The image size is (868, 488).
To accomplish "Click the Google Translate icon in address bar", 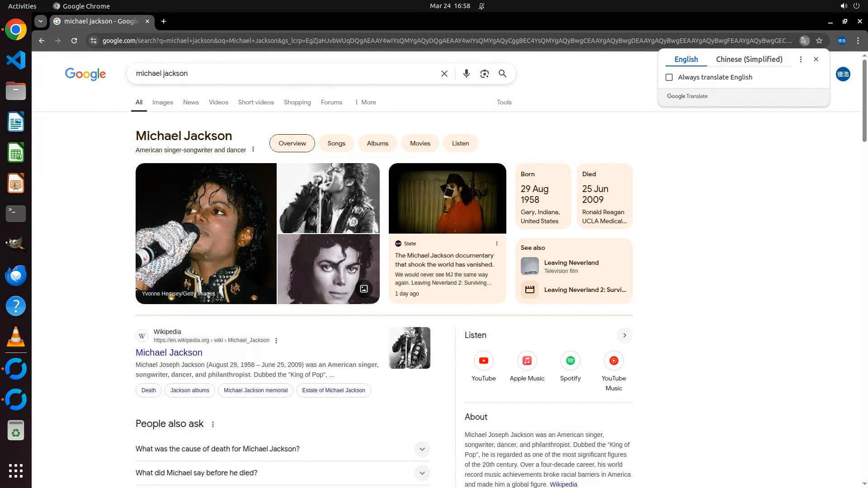I will [804, 41].
